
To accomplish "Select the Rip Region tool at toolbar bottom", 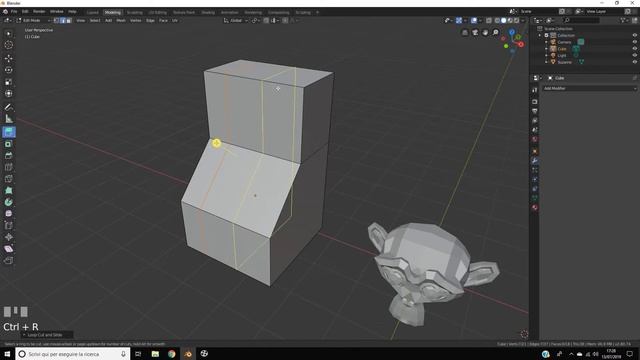I will coord(9,260).
